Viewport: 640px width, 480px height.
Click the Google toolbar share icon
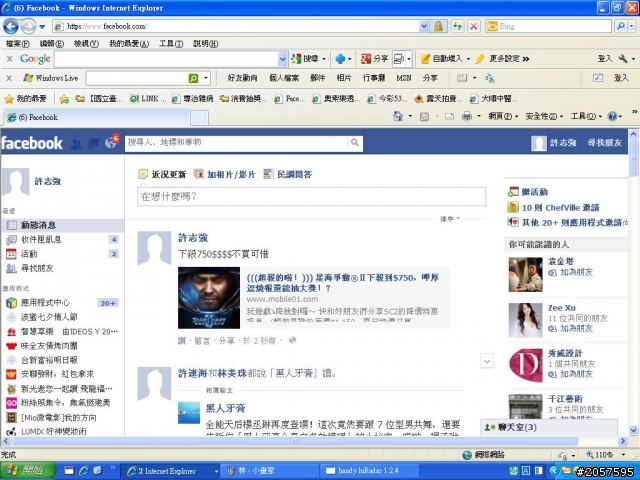pyautogui.click(x=366, y=59)
